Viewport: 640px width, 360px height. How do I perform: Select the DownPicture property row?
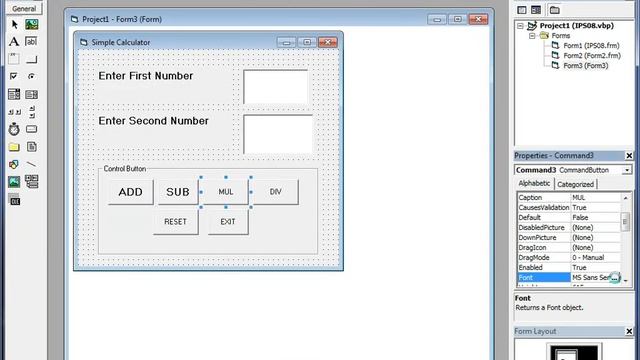[569, 238]
